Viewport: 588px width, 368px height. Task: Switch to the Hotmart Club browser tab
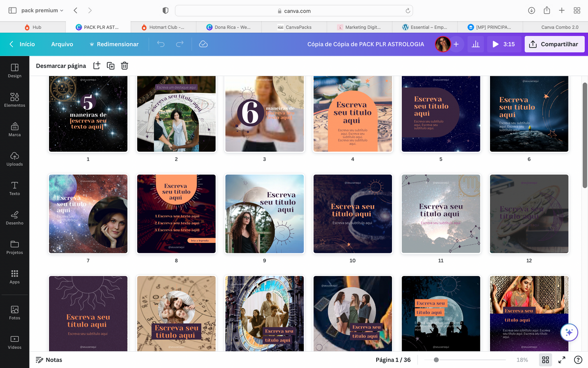pyautogui.click(x=163, y=27)
